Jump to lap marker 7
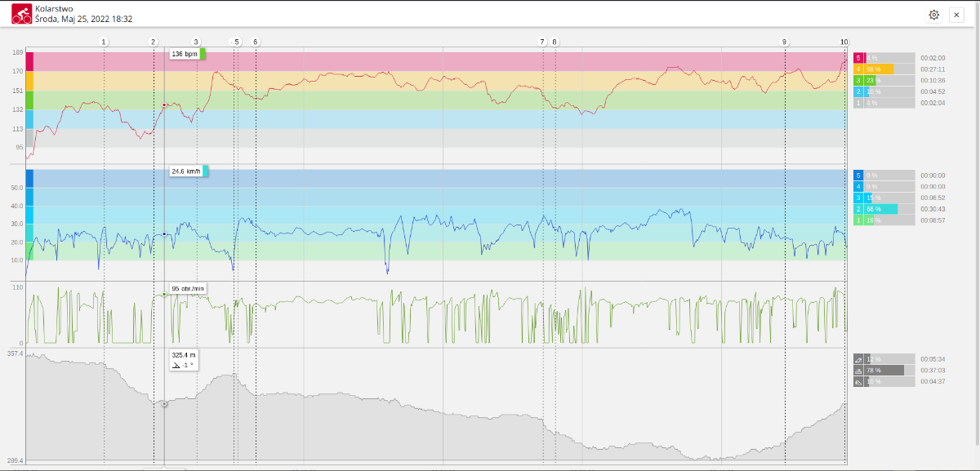The height and width of the screenshot is (471, 980). click(x=542, y=42)
